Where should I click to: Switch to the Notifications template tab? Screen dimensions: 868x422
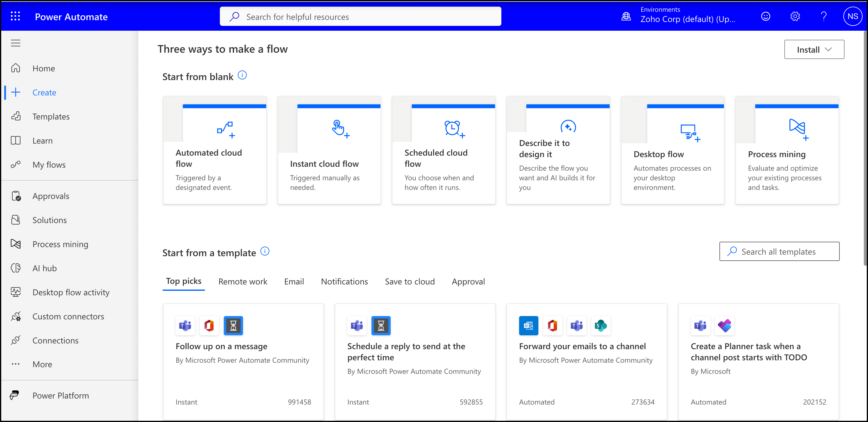344,281
